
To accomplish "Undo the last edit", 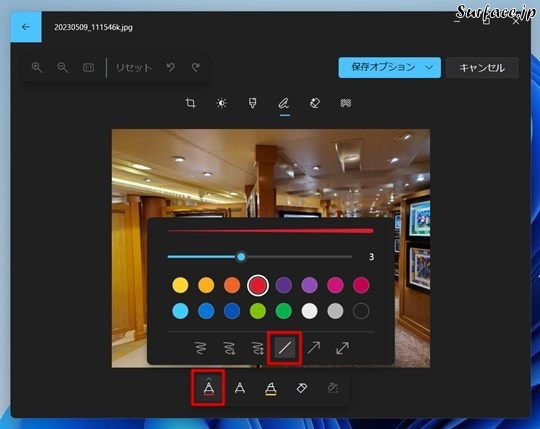I will (170, 67).
